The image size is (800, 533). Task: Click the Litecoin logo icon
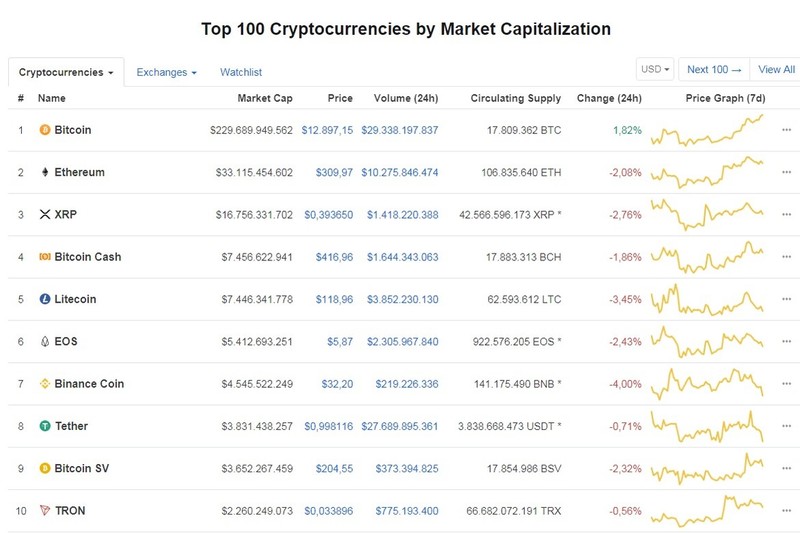coord(45,299)
